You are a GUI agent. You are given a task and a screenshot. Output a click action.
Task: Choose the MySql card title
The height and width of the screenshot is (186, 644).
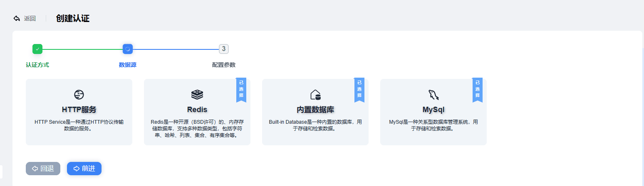[x=433, y=110]
